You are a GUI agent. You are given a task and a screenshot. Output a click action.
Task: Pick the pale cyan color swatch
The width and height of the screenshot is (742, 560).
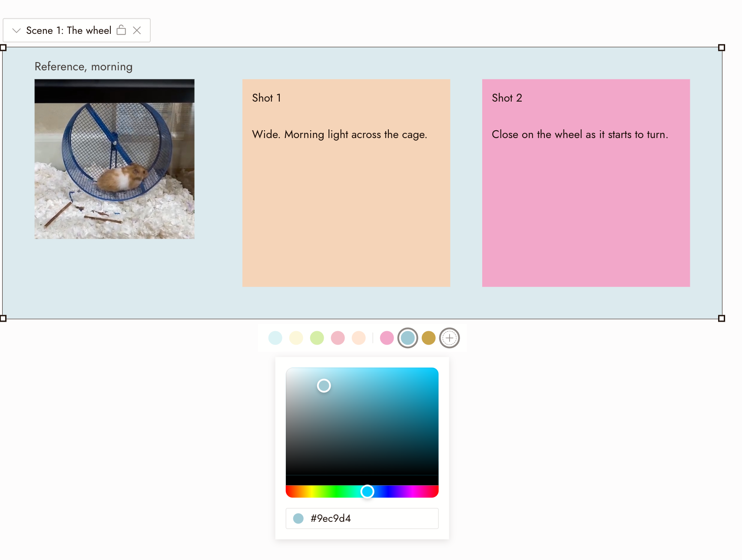point(275,338)
